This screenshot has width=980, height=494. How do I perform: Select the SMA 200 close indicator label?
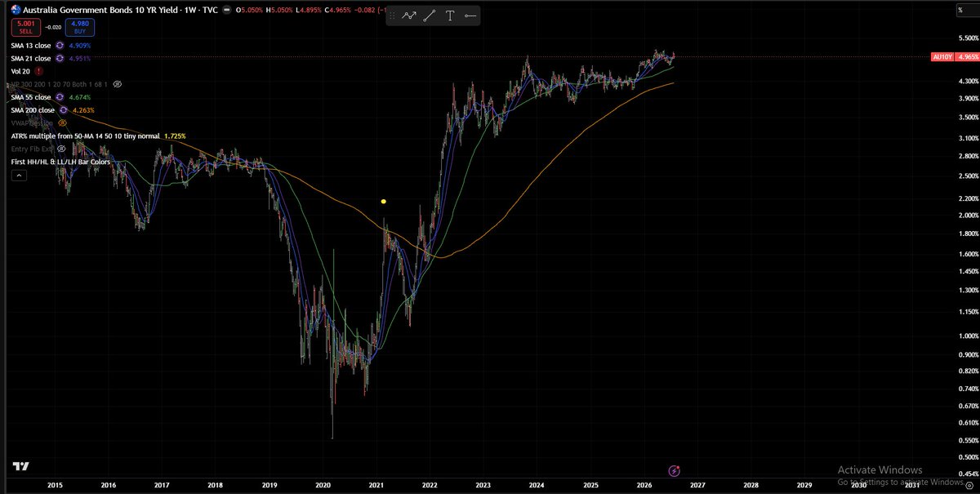(x=33, y=110)
